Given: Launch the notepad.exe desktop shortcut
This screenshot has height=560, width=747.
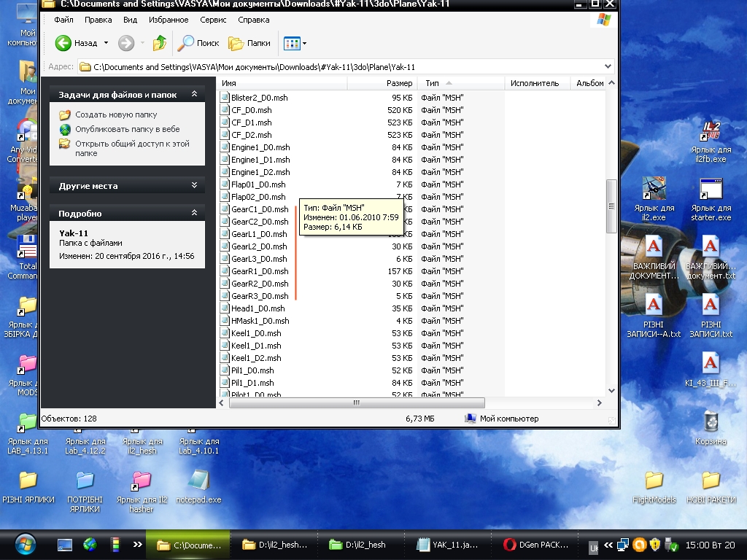Looking at the screenshot, I should [198, 481].
